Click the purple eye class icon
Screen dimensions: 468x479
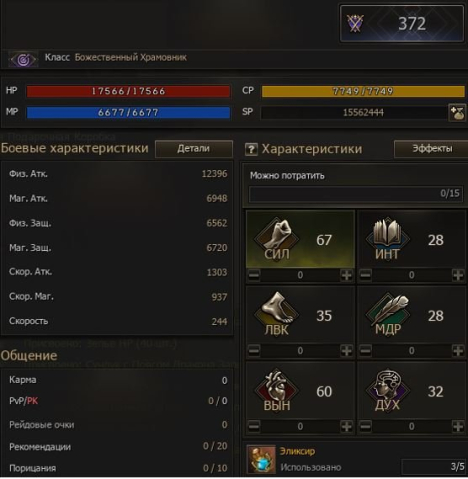(x=23, y=59)
